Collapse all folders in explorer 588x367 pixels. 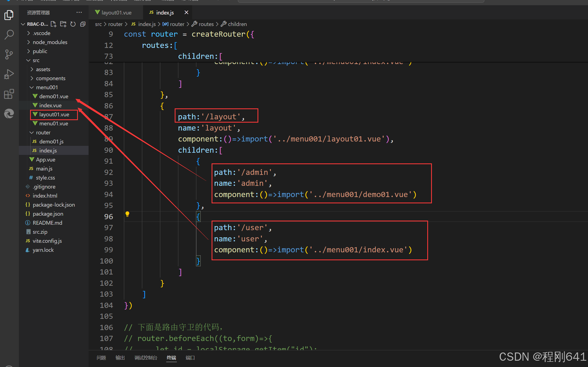pos(83,24)
